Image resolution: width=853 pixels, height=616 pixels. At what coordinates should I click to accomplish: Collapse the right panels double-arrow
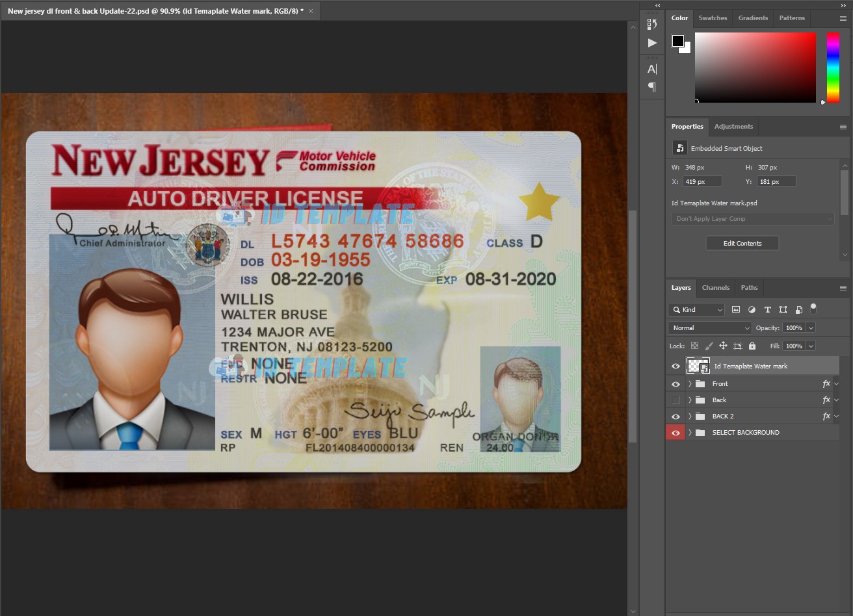(x=843, y=5)
